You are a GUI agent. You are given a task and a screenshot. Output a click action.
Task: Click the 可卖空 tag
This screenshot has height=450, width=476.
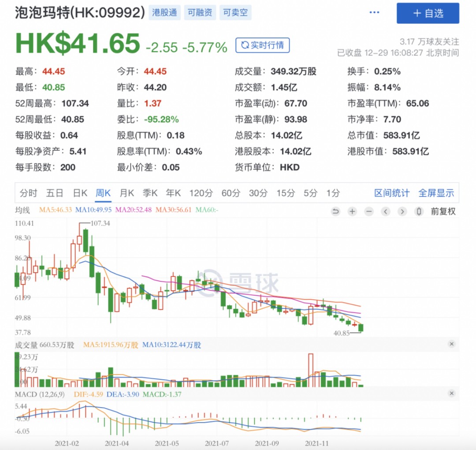click(x=235, y=12)
